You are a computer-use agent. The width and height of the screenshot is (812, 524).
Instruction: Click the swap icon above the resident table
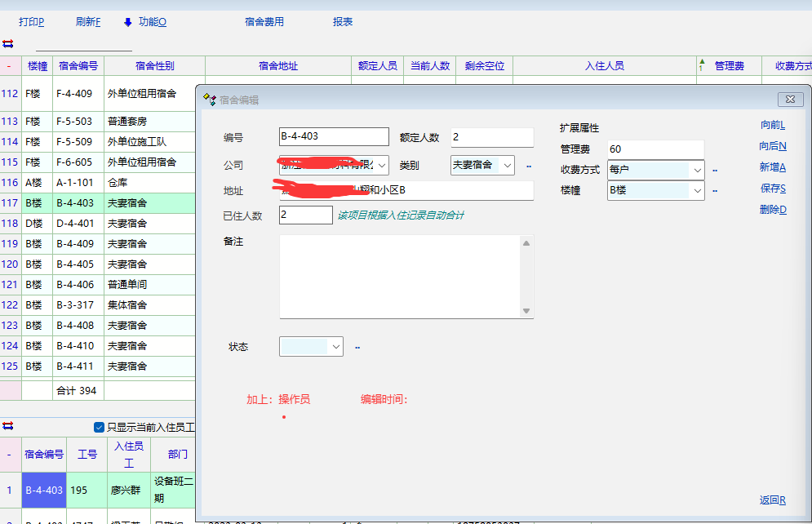coord(8,426)
